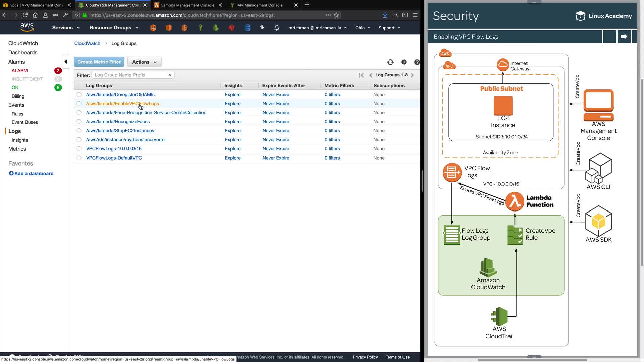Click the help question mark icon
This screenshot has height=362, width=644.
click(x=417, y=62)
